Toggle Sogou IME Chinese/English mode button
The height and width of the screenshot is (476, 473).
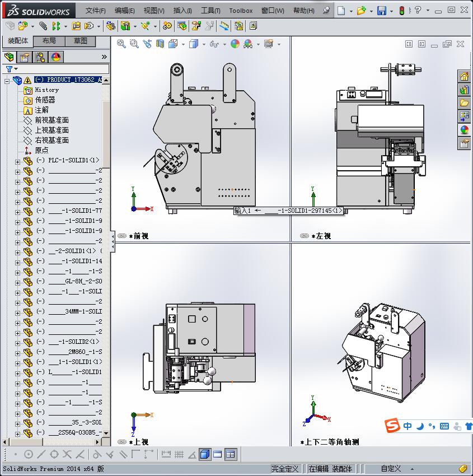pyautogui.click(x=408, y=426)
